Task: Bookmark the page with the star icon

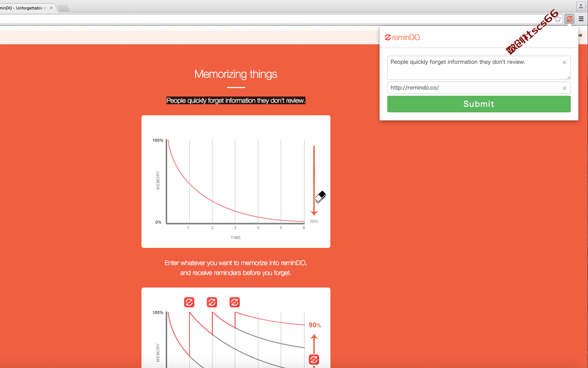Action: coord(558,19)
